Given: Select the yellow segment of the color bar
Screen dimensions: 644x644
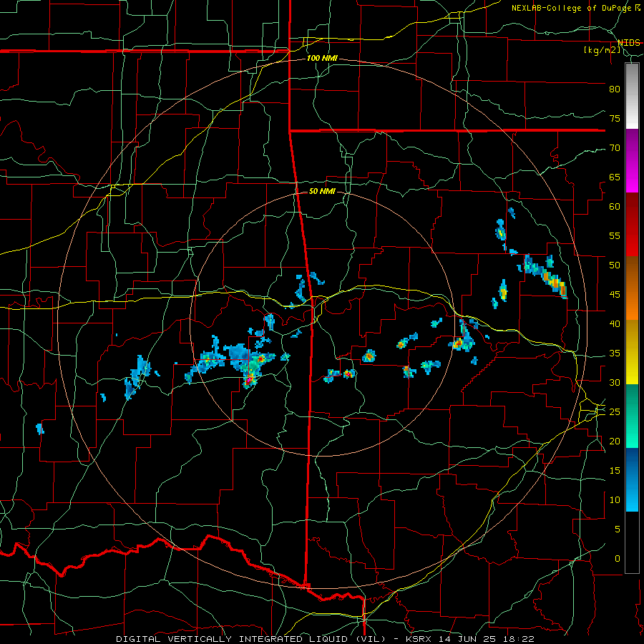Looking at the screenshot, I should click(632, 352).
